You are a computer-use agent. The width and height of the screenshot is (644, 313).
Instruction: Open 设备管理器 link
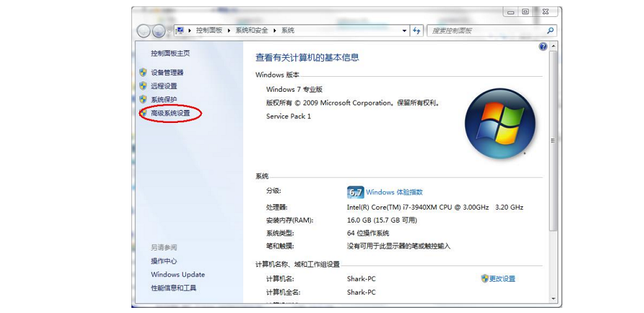coord(167,73)
